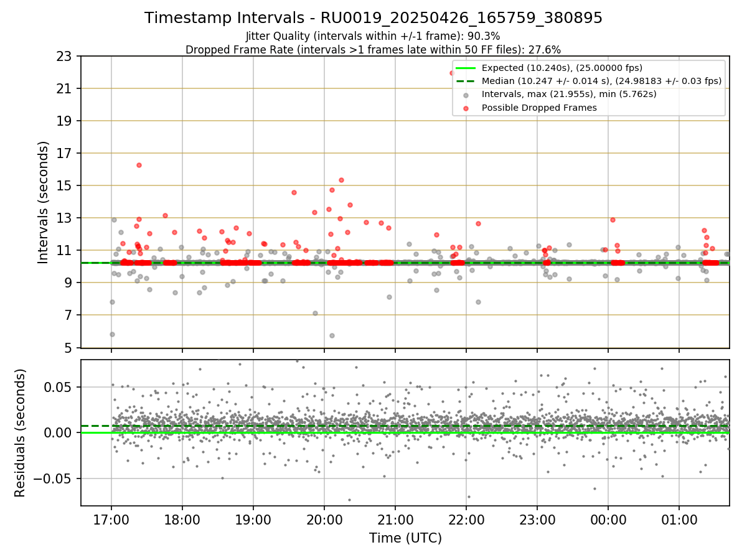The width and height of the screenshot is (747, 560).
Task: Click the 'Possible Dropped Frames' legend entry
Action: (x=540, y=108)
